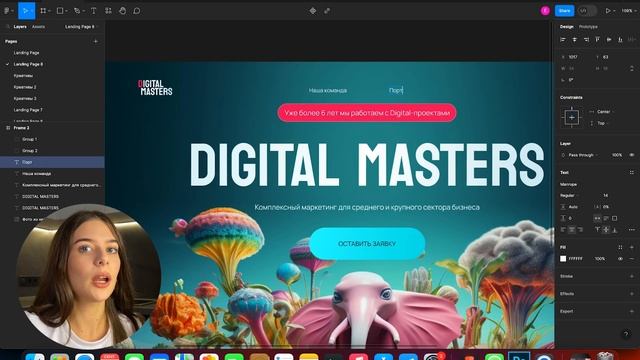Screen dimensions: 640x360
Task: Add a new page with plus icon
Action: pos(96,41)
